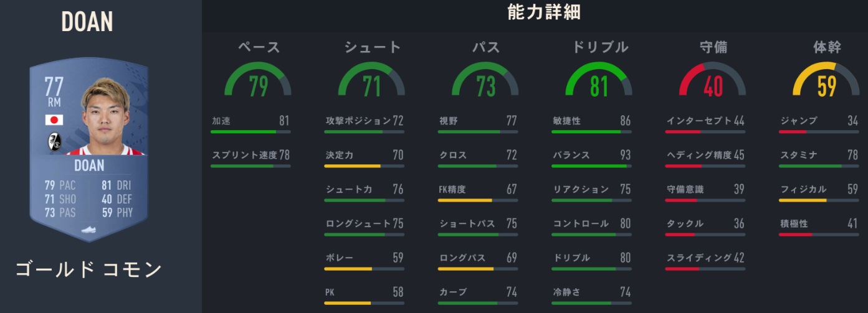Select the bright green ドリブル 81 gauge
This screenshot has height=313, width=868.
click(x=599, y=81)
